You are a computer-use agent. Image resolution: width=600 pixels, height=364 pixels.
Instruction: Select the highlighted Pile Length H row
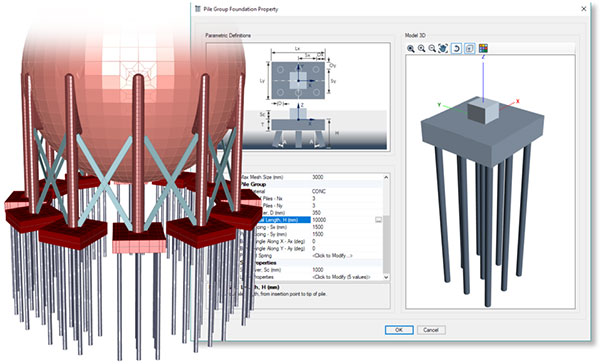tap(311, 220)
